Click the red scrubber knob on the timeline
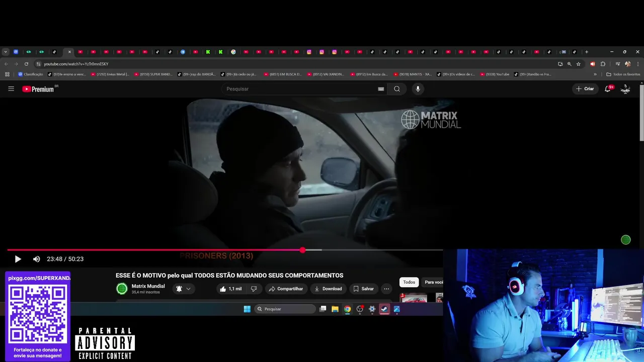This screenshot has width=644, height=362. (302, 250)
